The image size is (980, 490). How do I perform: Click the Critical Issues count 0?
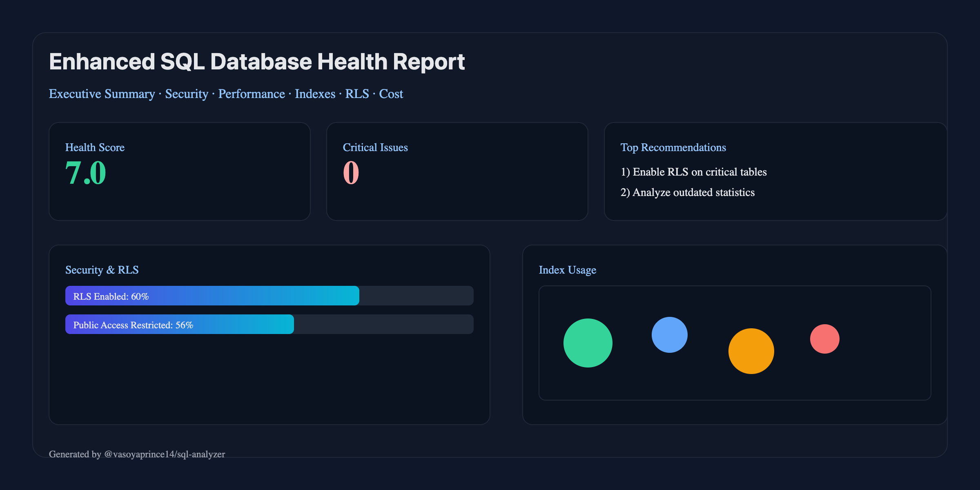point(351,173)
